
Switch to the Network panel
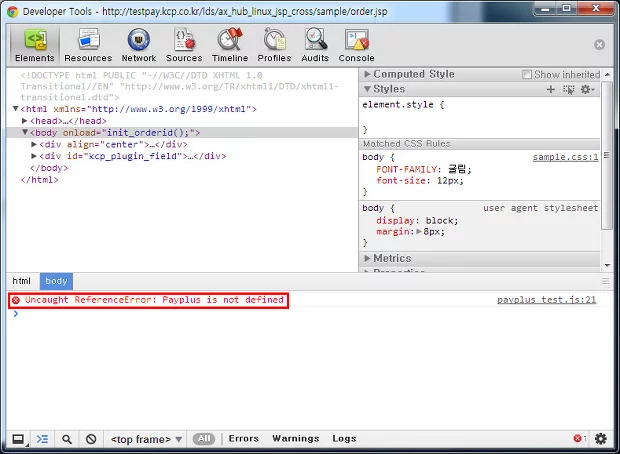click(x=139, y=44)
